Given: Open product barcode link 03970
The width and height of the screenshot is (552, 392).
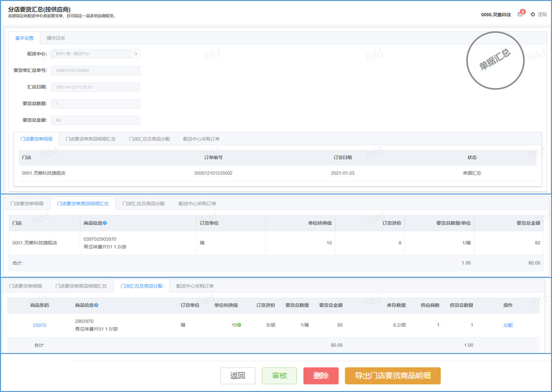Looking at the screenshot, I should pos(39,325).
